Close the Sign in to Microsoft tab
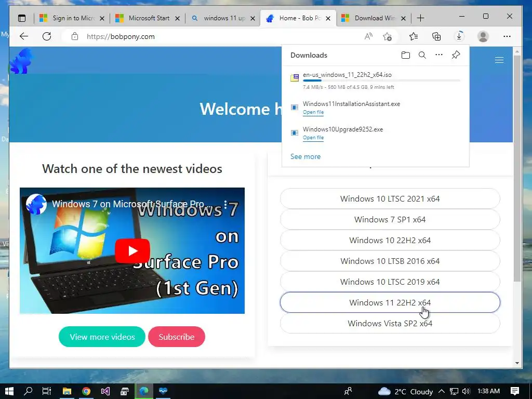Image resolution: width=532 pixels, height=399 pixels. tap(102, 18)
